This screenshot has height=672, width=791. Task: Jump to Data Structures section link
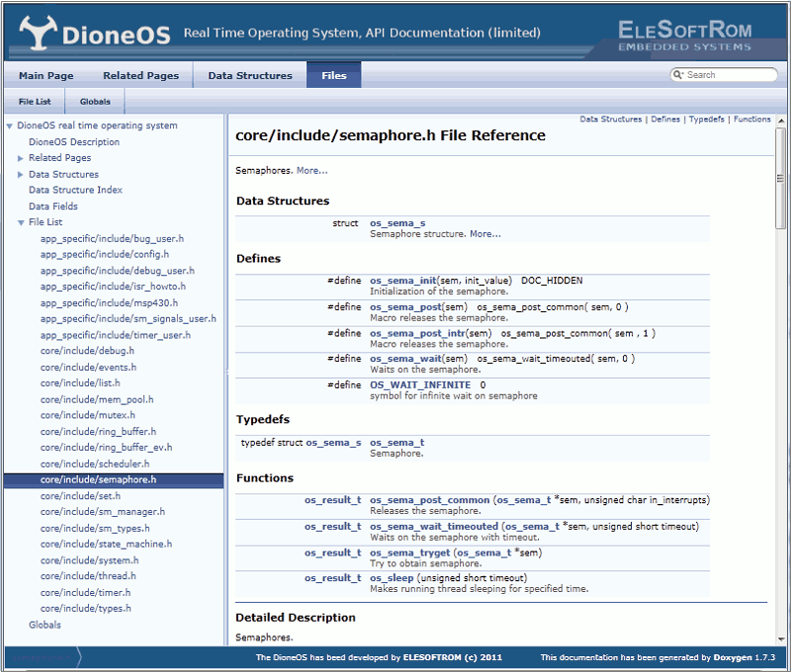610,119
